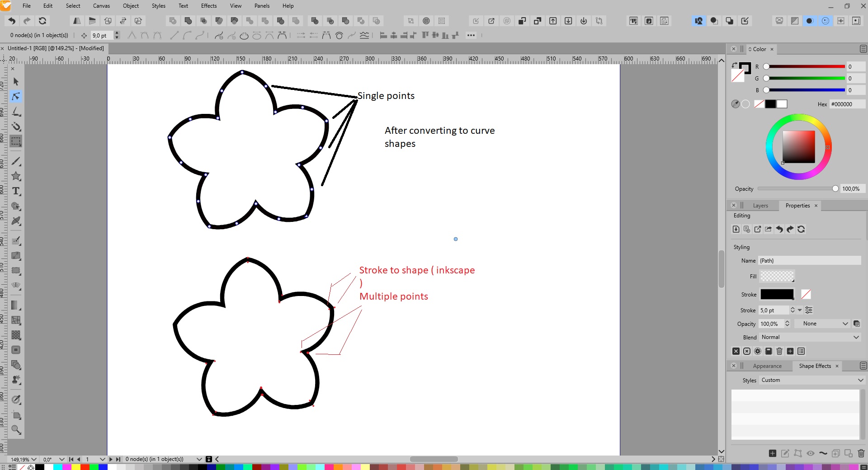This screenshot has height=470, width=868.
Task: Open the Effects menu
Action: coord(208,6)
